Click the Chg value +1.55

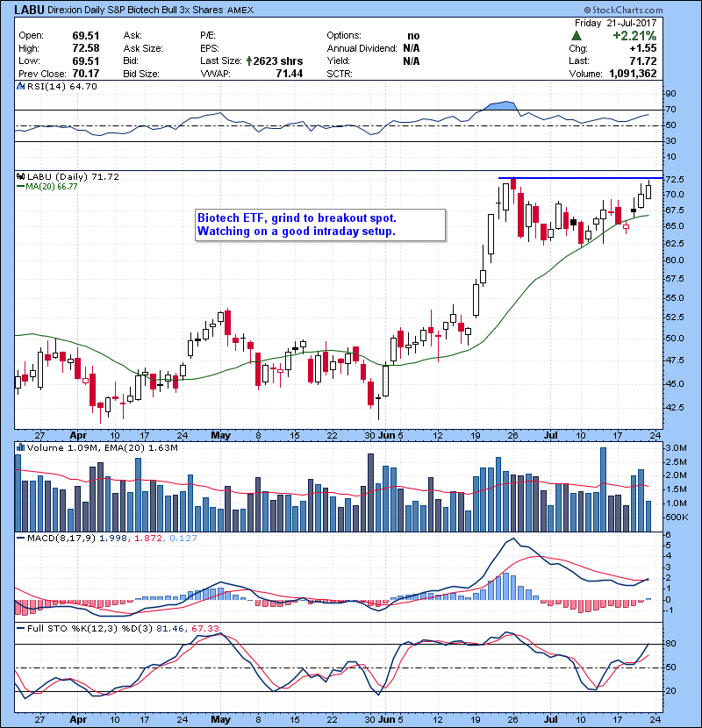coord(643,48)
